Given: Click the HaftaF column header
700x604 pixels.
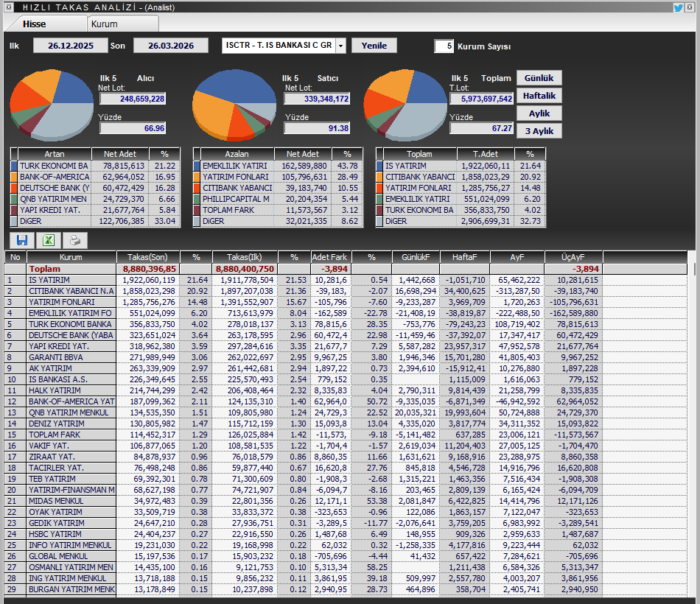Looking at the screenshot, I should (x=465, y=257).
